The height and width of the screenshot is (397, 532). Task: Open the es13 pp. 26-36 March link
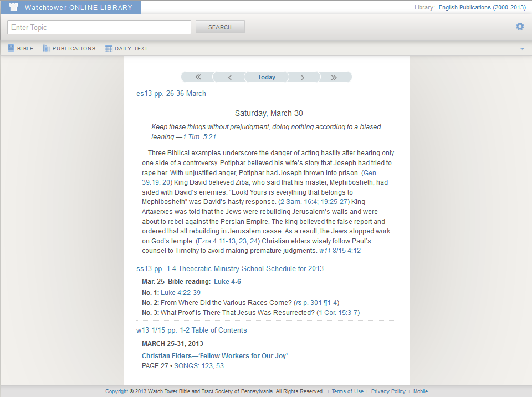[172, 93]
